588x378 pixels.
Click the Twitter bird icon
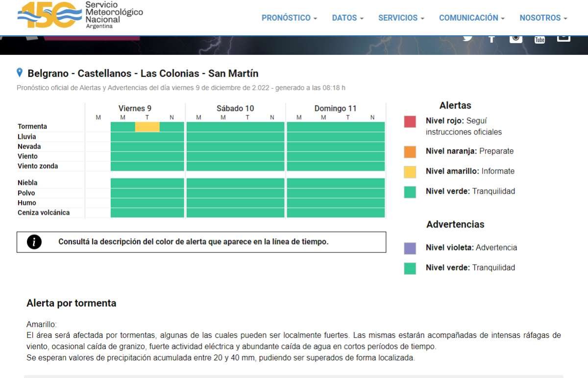pos(467,38)
